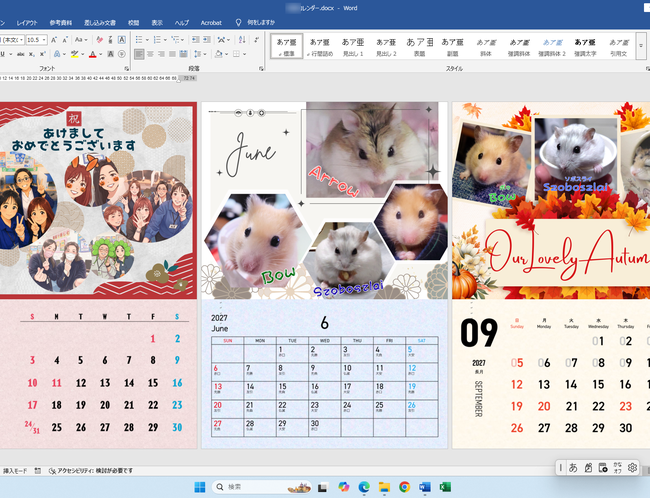This screenshot has width=650, height=498.
Task: Decrease the paragraph indent
Action: pos(196,40)
